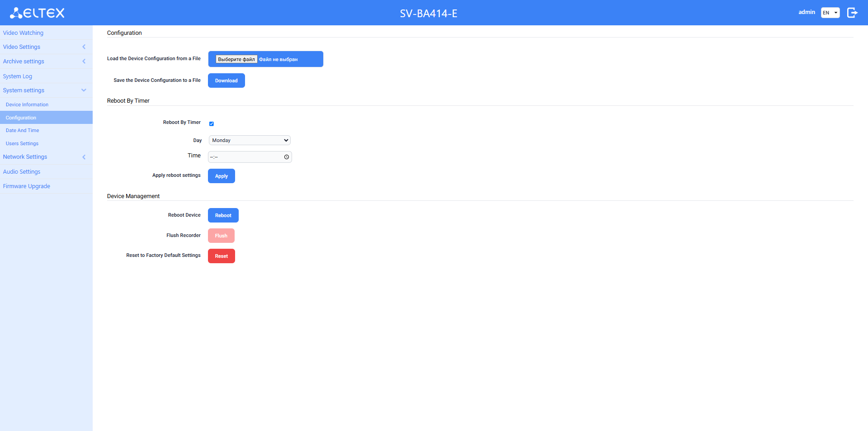This screenshot has height=431, width=868.
Task: Open Firmware Upgrade page
Action: click(27, 186)
